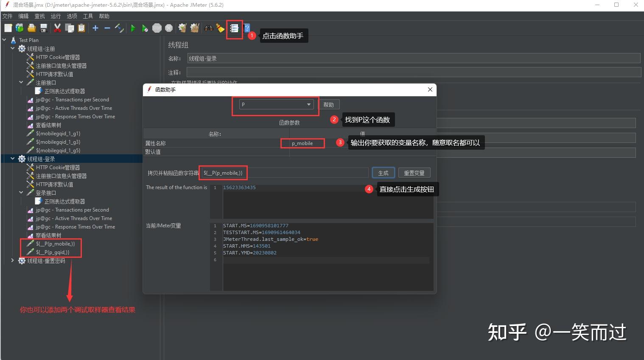This screenshot has height=360, width=644.
Task: Open the 文件 menu
Action: (x=7, y=16)
